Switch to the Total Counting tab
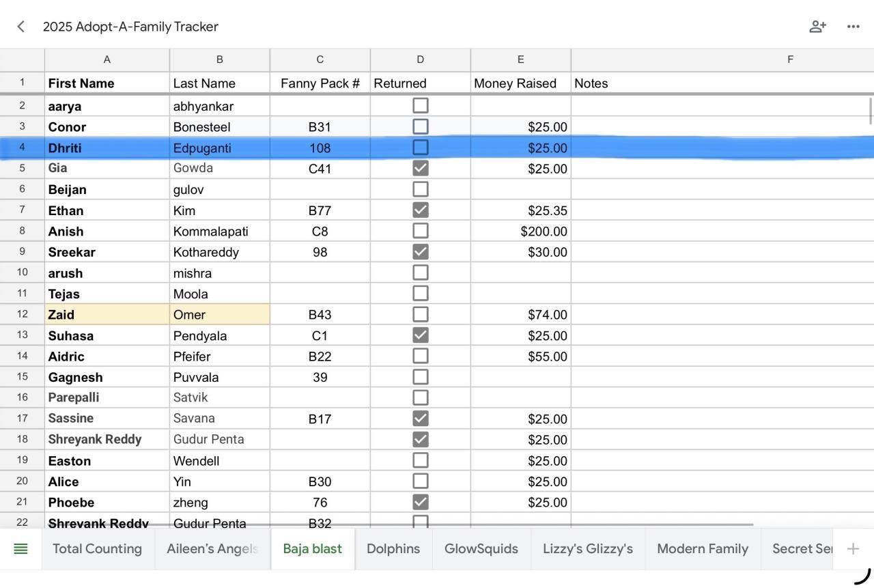The width and height of the screenshot is (874, 588). (x=97, y=548)
